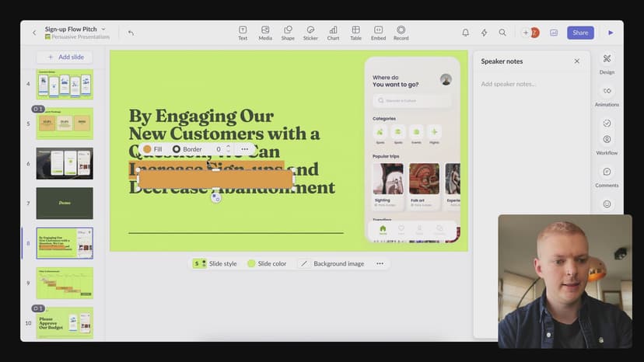Start a recording with Record icon

401,33
